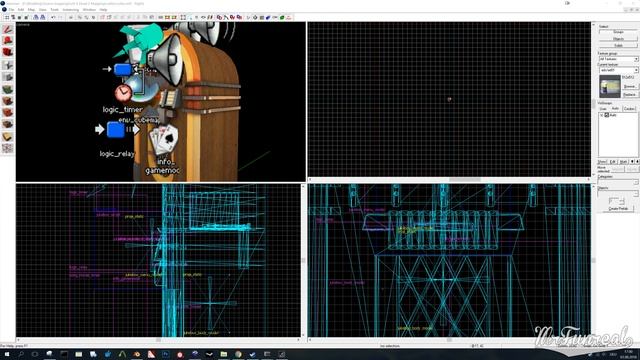
Task: Select the Entity tool
Action: (x=7, y=65)
